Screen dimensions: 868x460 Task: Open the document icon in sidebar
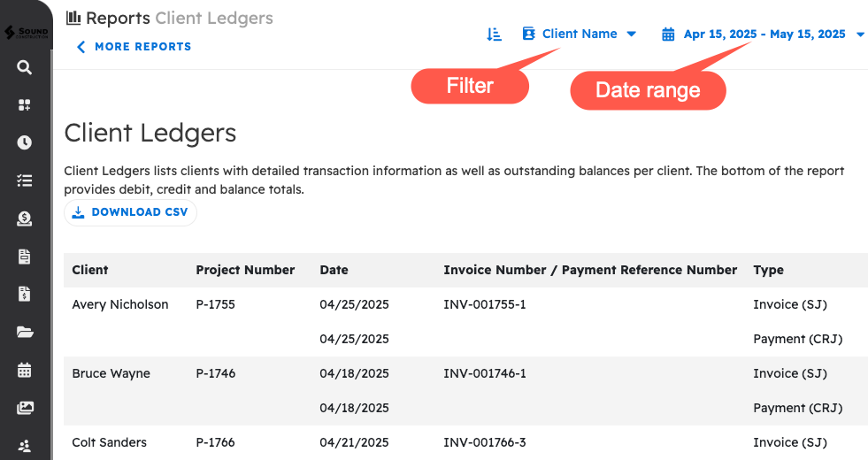[x=25, y=257]
